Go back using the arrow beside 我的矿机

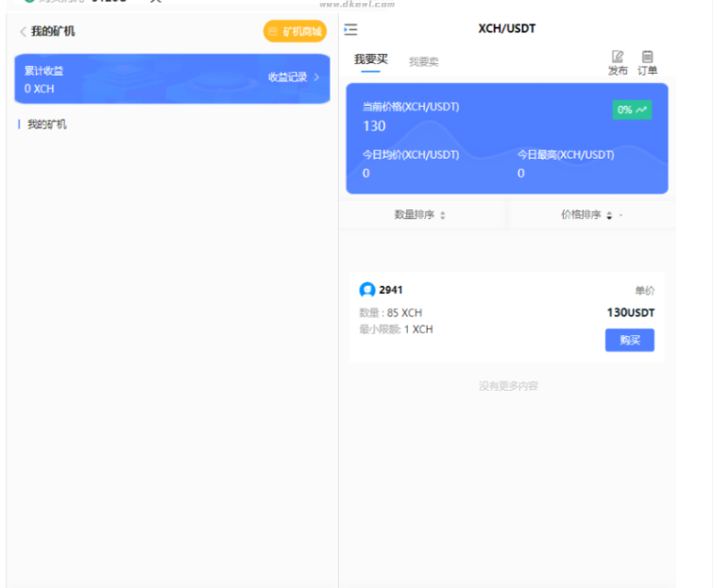23,31
